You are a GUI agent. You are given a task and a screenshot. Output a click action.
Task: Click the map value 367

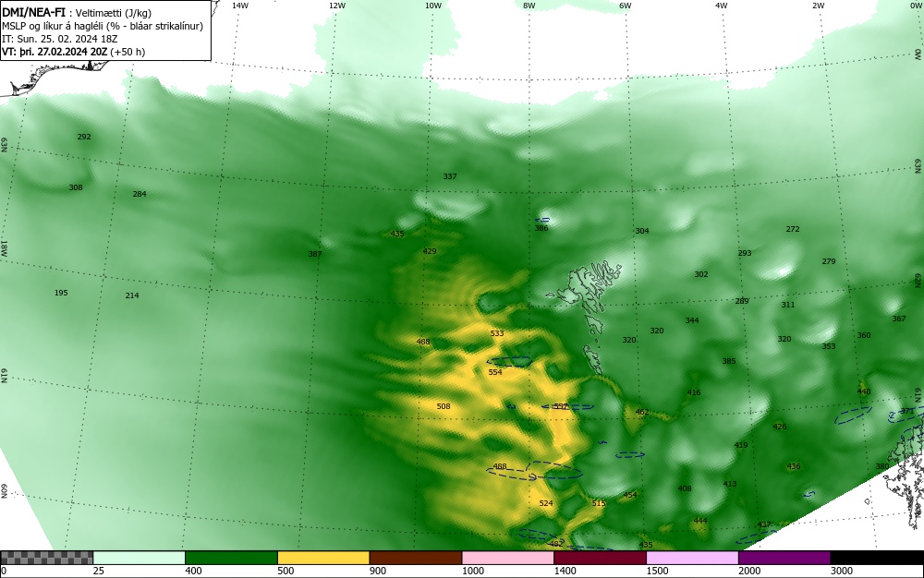click(899, 319)
